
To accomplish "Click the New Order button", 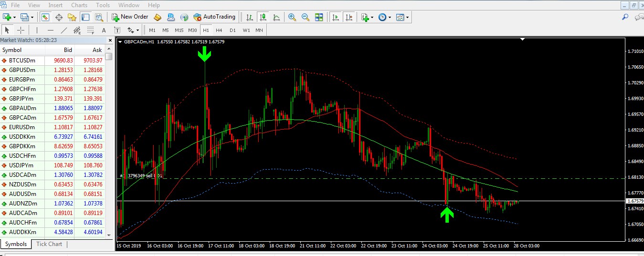I will pyautogui.click(x=130, y=17).
